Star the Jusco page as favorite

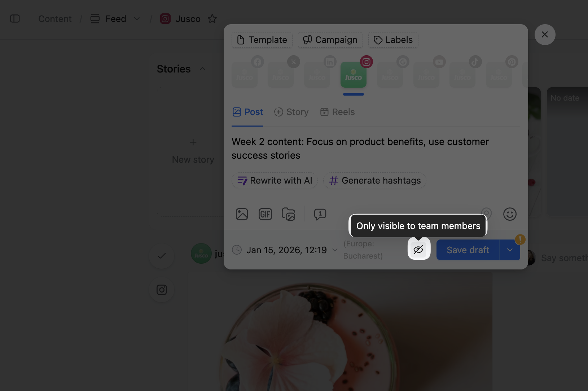(212, 19)
